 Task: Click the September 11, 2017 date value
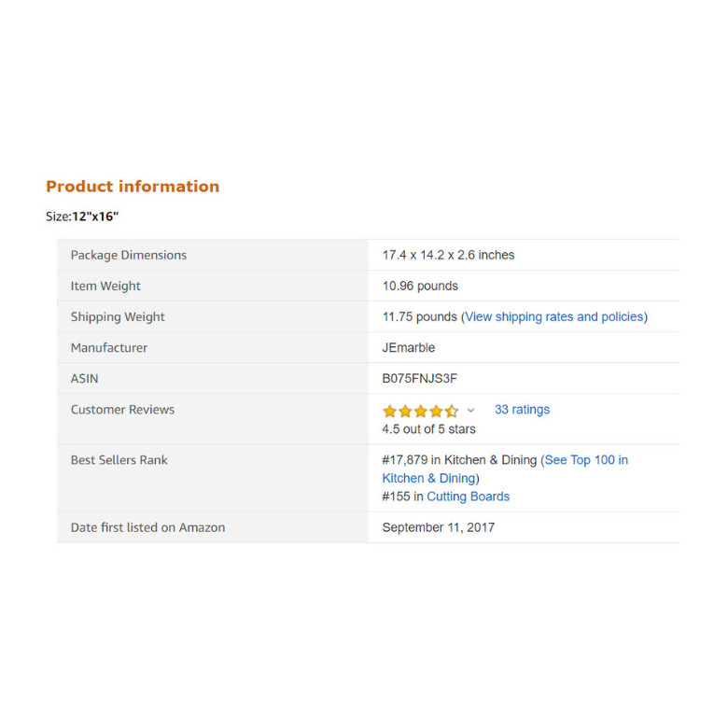point(439,527)
